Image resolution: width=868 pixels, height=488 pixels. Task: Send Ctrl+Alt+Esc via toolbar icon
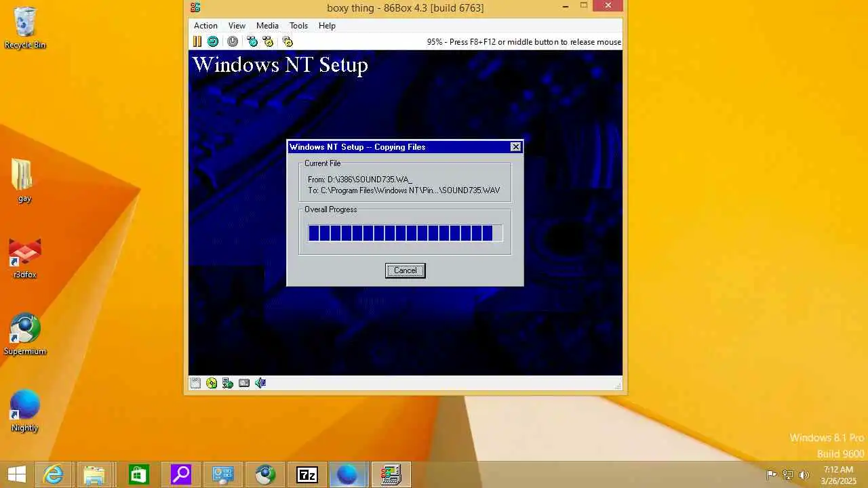pyautogui.click(x=268, y=41)
